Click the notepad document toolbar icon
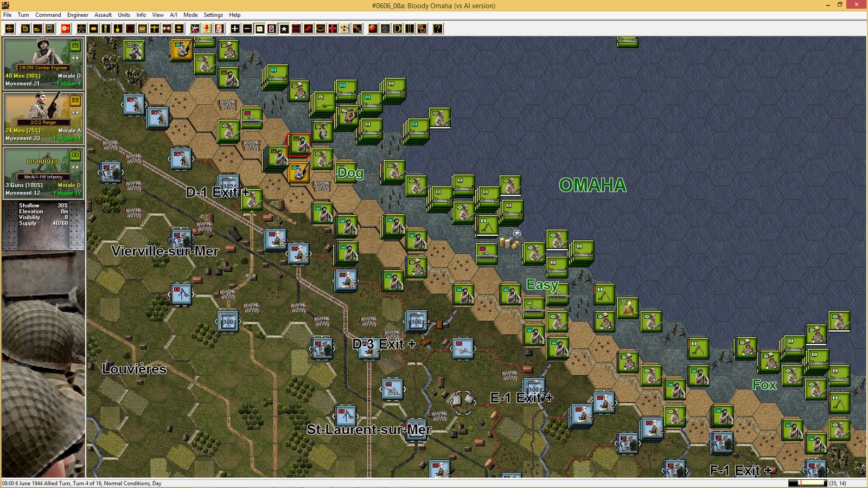This screenshot has height=488, width=868. [25, 28]
